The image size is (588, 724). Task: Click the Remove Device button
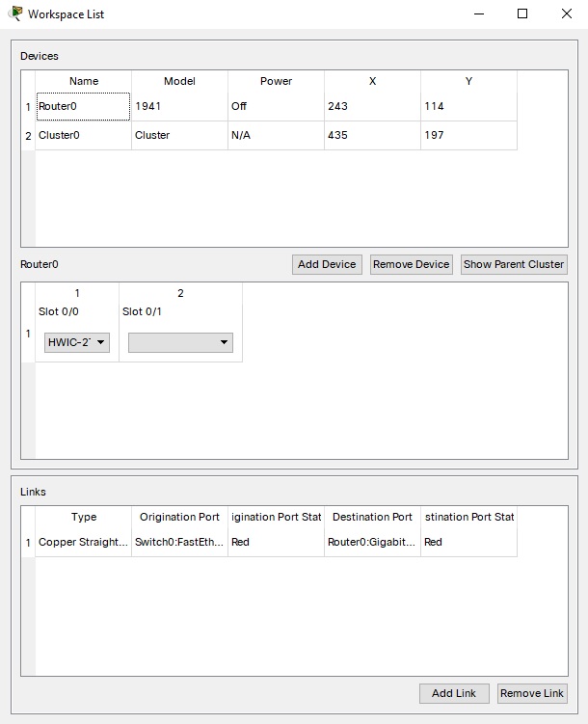[412, 264]
